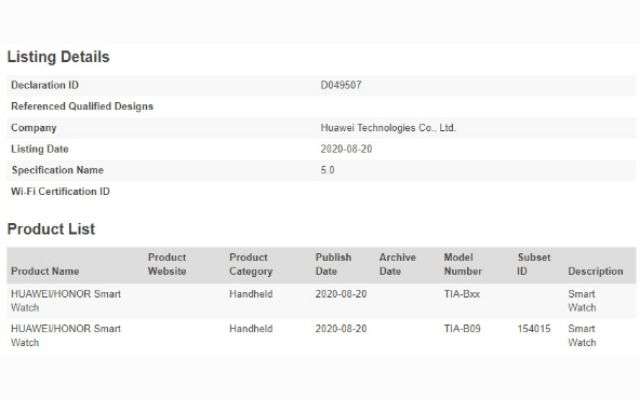Click the Archive Date column header

coord(397,264)
